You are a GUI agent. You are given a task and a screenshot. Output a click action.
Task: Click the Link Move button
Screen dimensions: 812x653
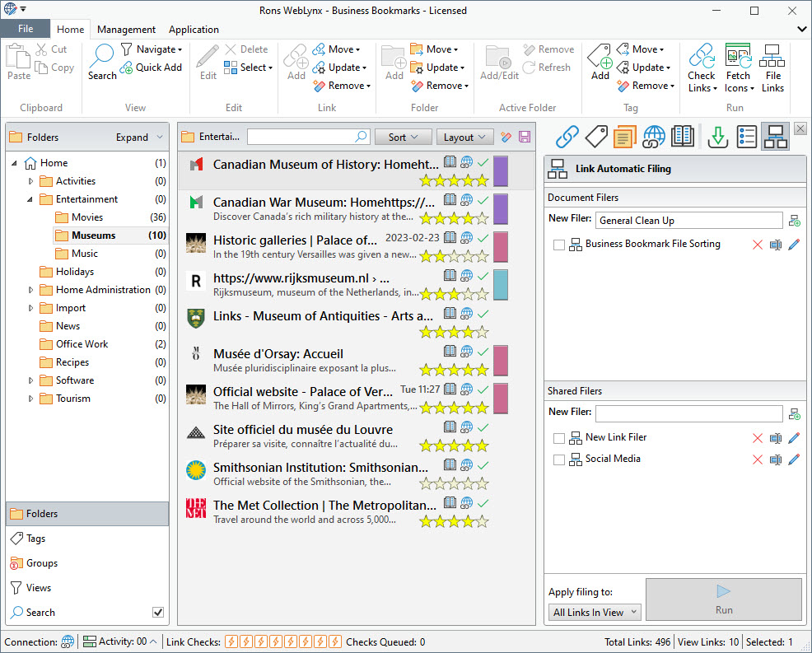pos(336,49)
